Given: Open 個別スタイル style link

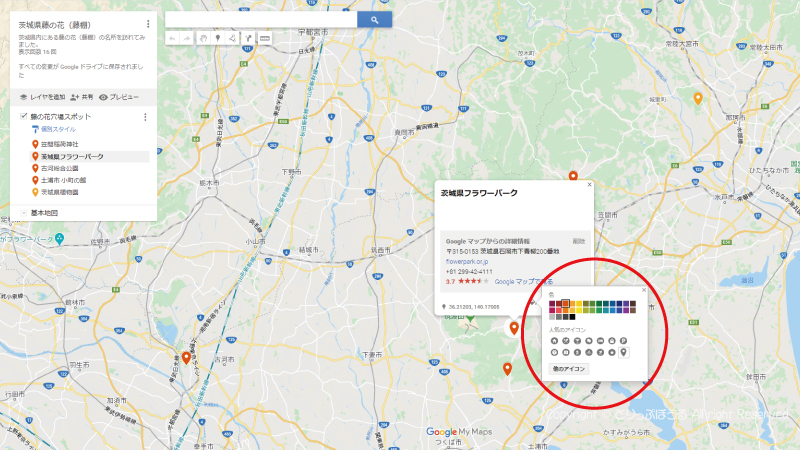Looking at the screenshot, I should (x=58, y=130).
